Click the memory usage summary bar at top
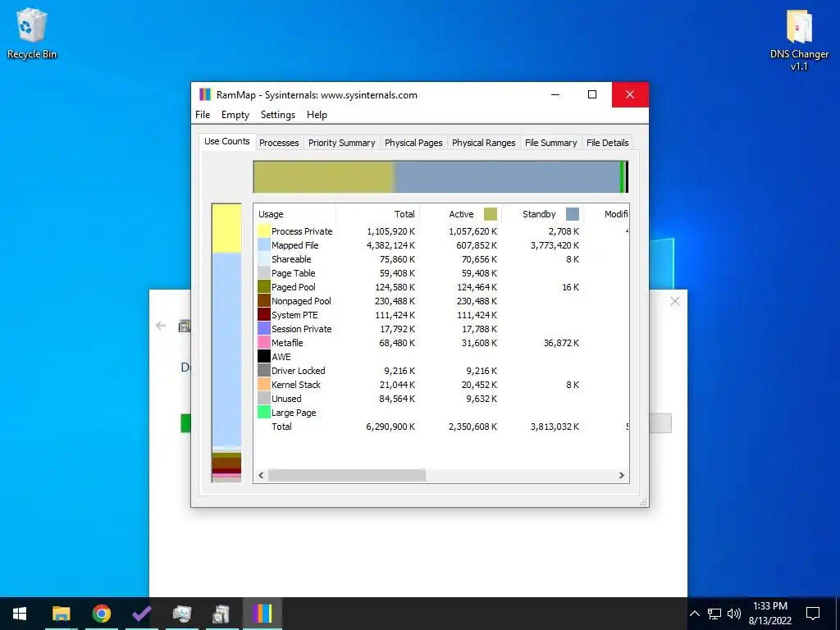 (441, 177)
